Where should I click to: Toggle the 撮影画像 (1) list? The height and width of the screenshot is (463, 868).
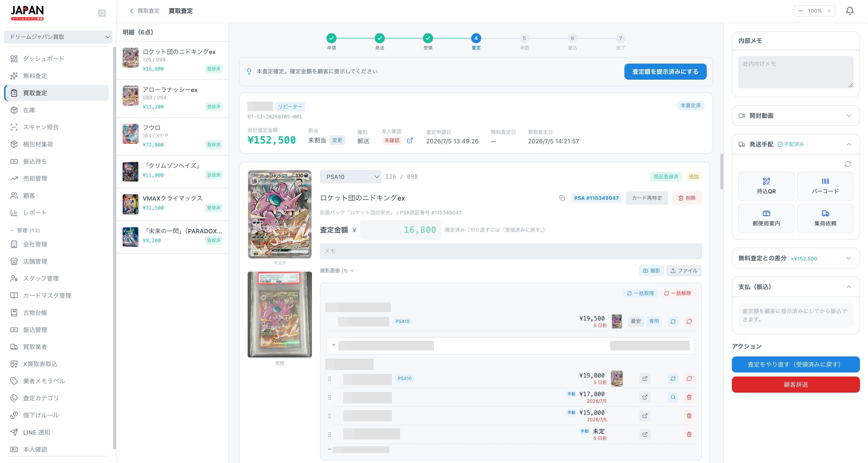coord(337,270)
